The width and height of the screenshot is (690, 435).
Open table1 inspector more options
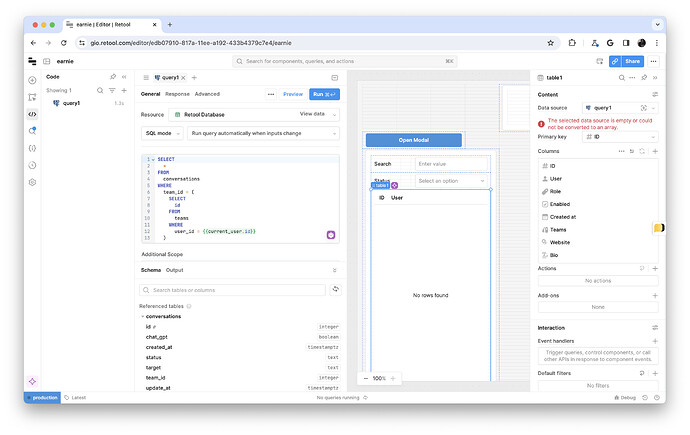coord(632,77)
